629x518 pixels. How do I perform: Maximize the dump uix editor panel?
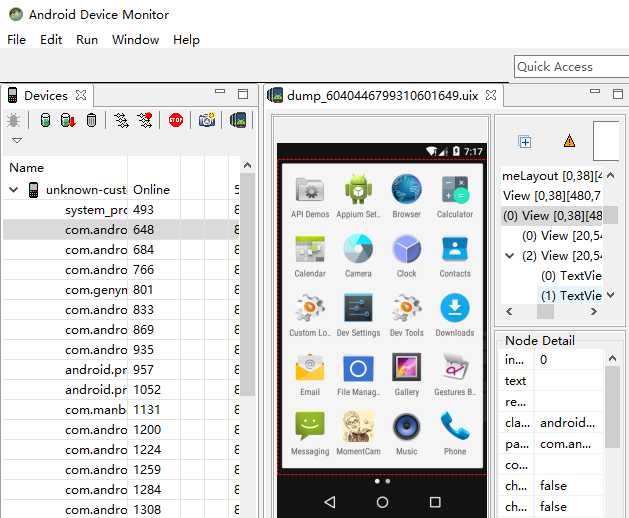pos(618,94)
